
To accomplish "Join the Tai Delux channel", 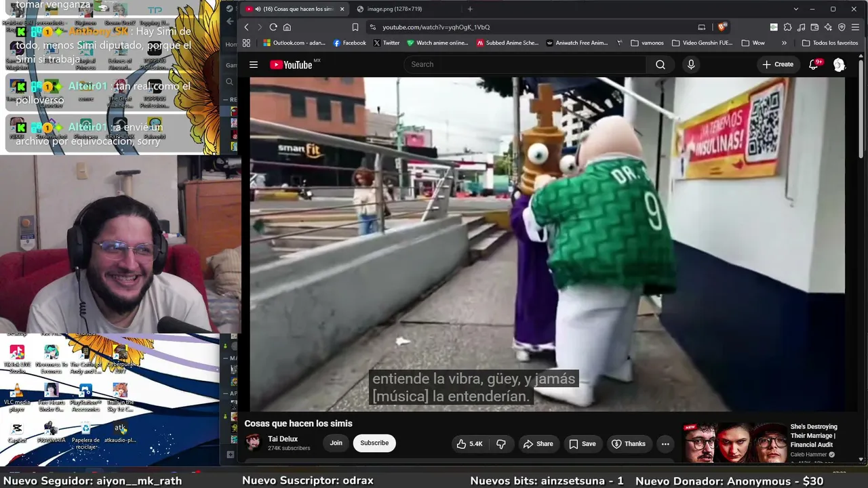I will pos(336,443).
